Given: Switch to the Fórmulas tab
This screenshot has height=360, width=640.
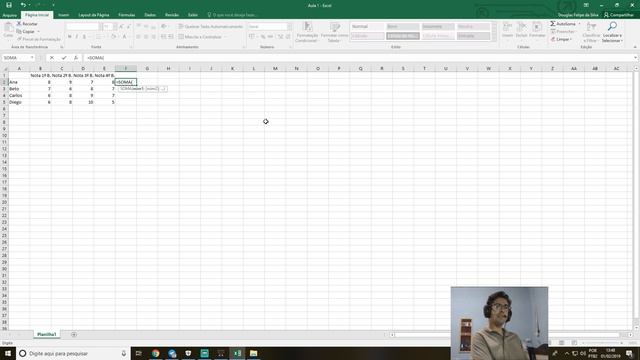Looking at the screenshot, I should pyautogui.click(x=127, y=15).
